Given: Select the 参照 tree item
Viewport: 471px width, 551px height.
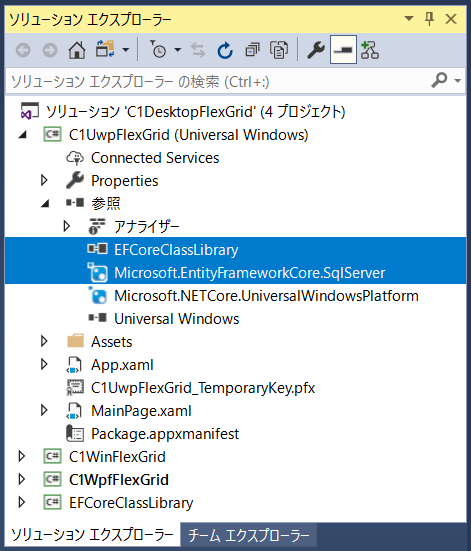Looking at the screenshot, I should tap(106, 203).
